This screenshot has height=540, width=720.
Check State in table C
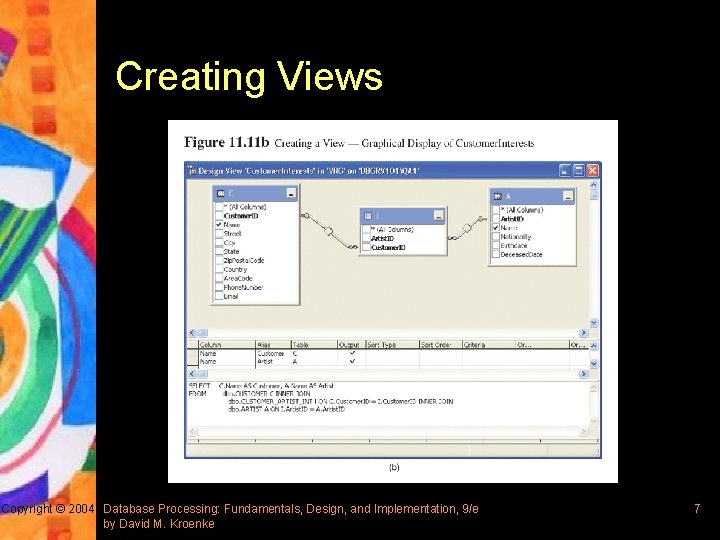tap(219, 252)
